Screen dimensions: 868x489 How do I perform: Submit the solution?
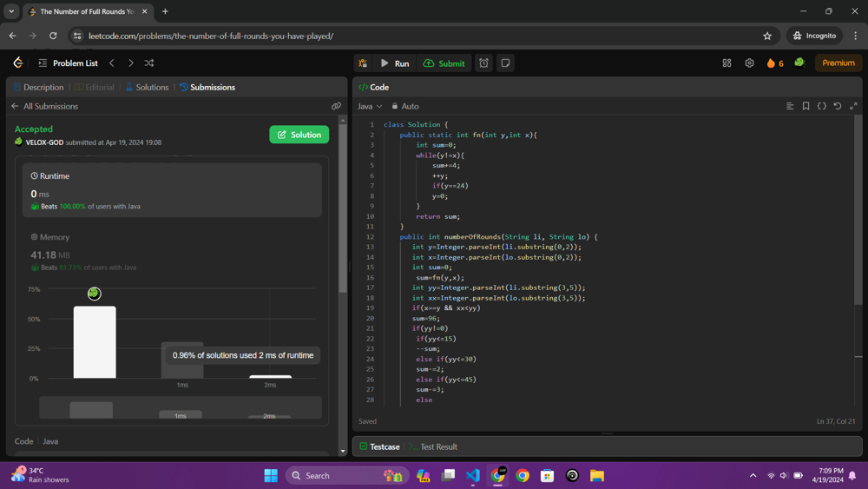444,63
